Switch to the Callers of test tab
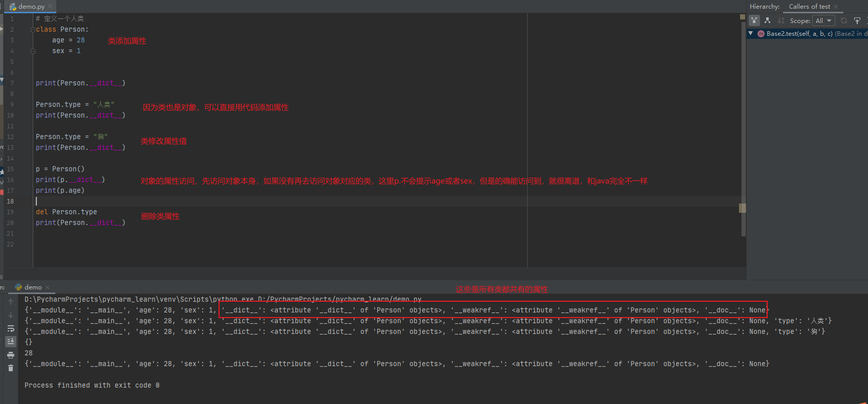The height and width of the screenshot is (404, 868). [x=809, y=7]
